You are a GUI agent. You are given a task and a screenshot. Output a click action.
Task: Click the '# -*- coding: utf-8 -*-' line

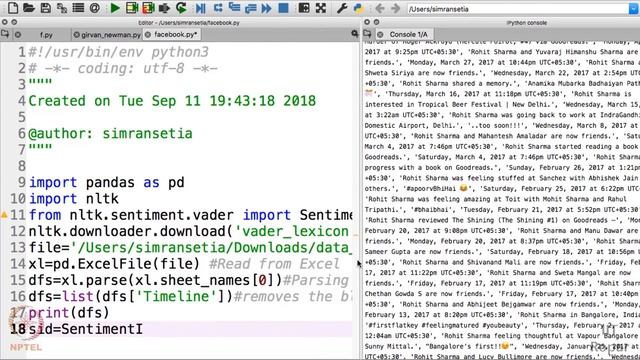coord(123,68)
